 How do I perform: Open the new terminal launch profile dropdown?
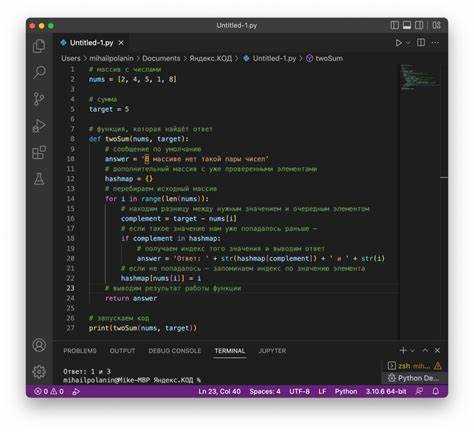tap(413, 351)
